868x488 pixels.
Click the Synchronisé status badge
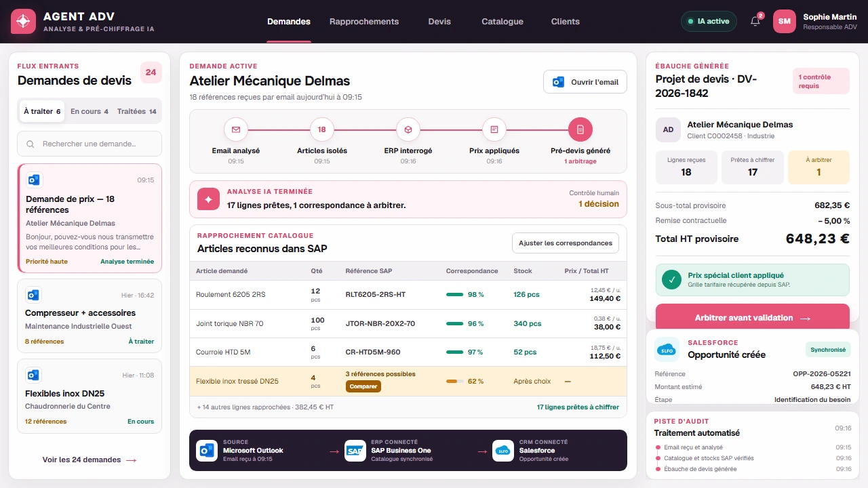coord(828,350)
